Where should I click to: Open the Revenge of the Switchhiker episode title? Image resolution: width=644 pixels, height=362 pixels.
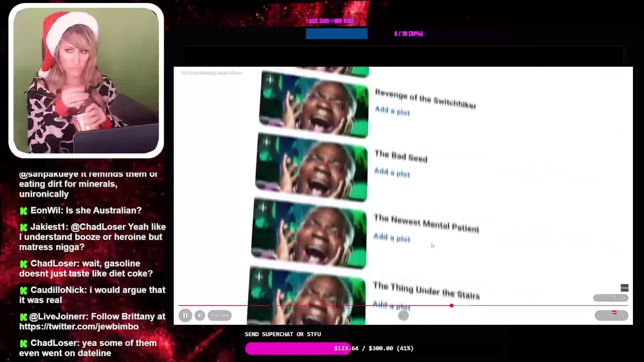click(426, 99)
